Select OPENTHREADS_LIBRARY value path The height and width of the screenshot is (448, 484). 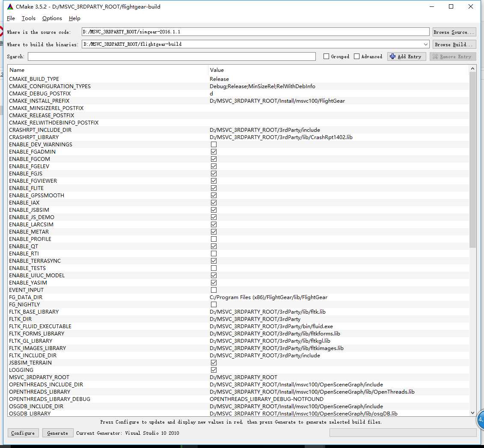[x=312, y=392]
